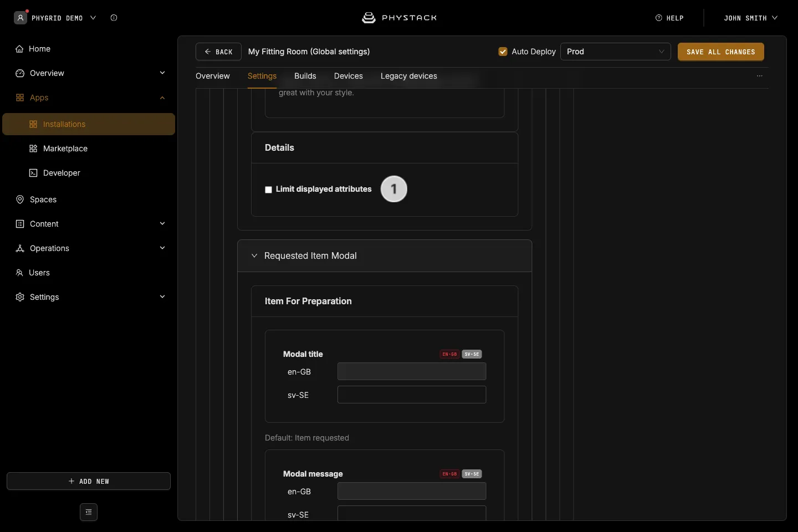Viewport: 798px width, 532px height.
Task: Expand the sidebar Overview chevron
Action: [x=162, y=73]
